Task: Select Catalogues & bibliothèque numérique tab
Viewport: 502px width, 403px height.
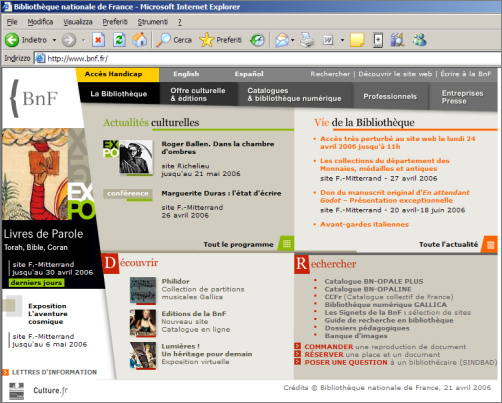Action: coord(295,94)
